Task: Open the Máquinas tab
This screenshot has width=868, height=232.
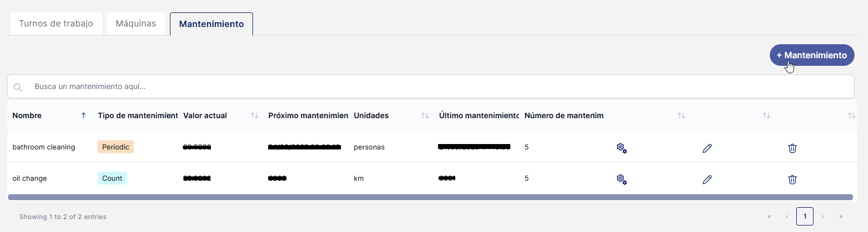Action: (136, 24)
